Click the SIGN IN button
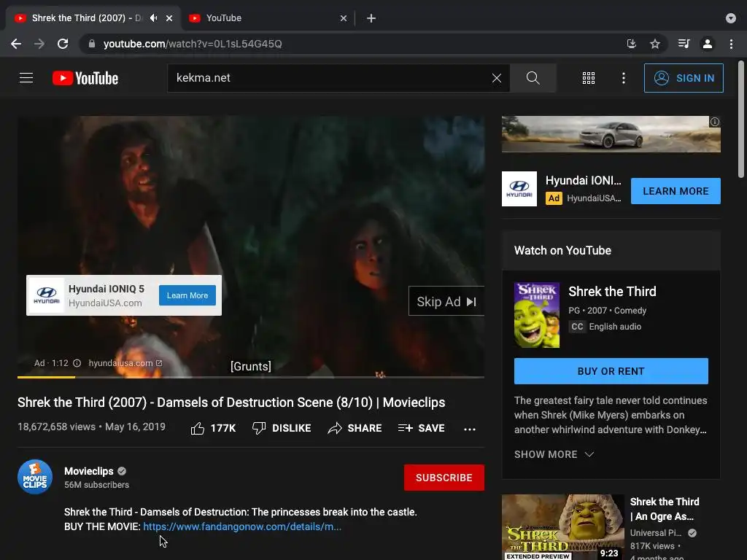 pyautogui.click(x=684, y=78)
